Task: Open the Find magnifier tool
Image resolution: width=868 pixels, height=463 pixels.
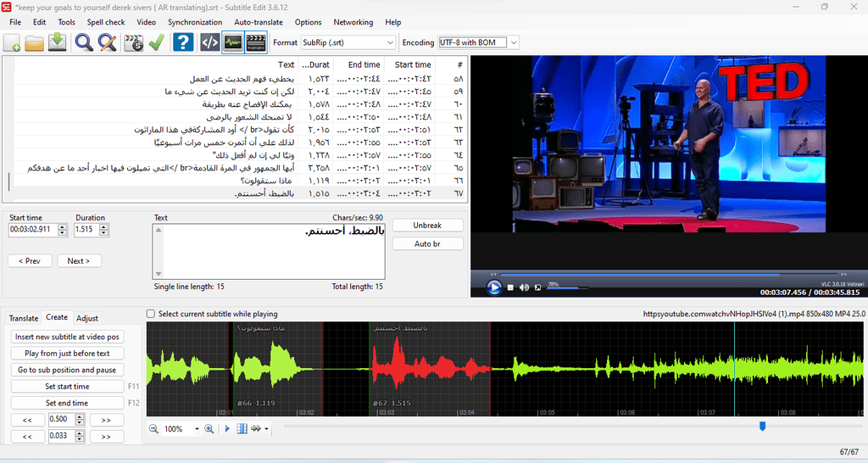Action: (x=84, y=42)
